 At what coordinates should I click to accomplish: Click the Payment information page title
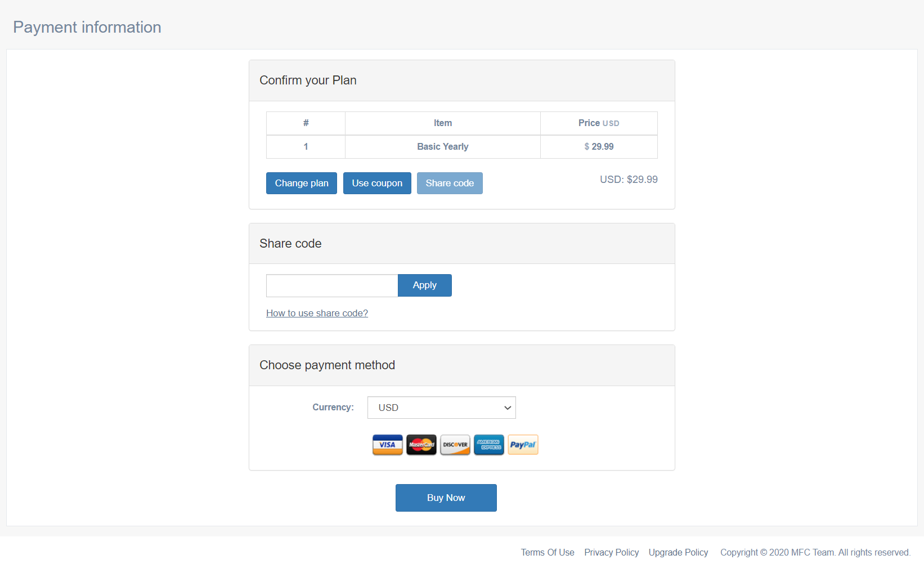87,27
